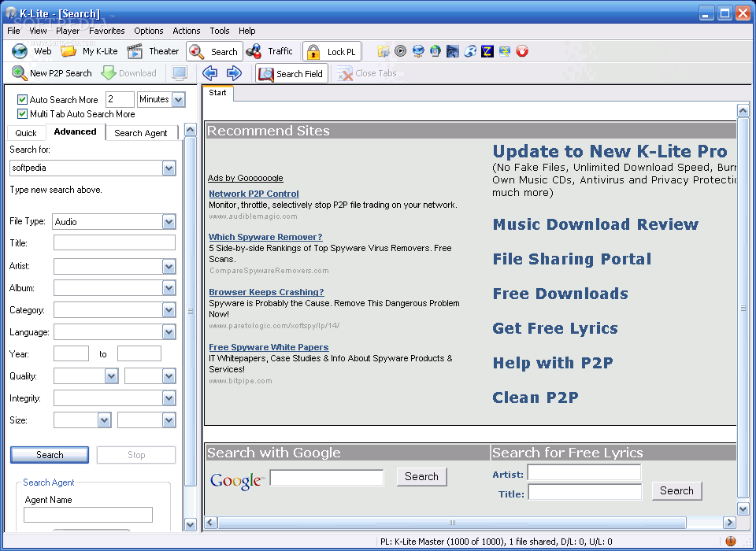Click the red stop hand icon

[x=522, y=51]
